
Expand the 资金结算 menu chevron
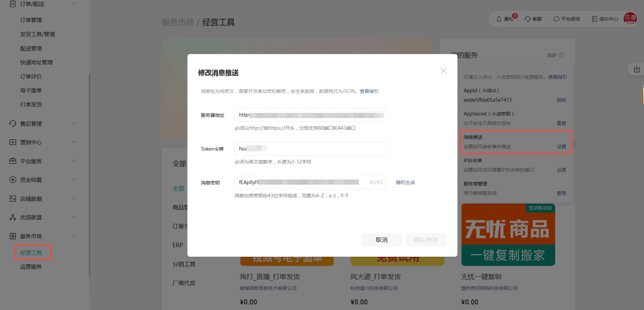click(74, 180)
